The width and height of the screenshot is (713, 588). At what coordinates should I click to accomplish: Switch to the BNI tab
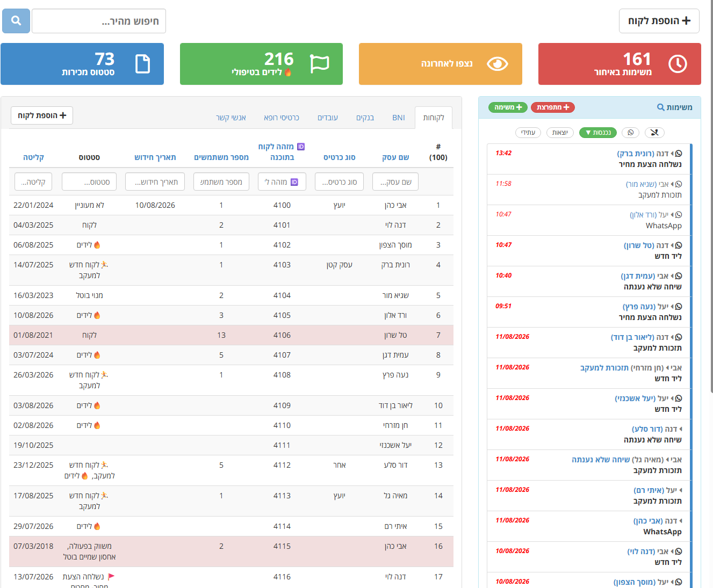click(399, 118)
